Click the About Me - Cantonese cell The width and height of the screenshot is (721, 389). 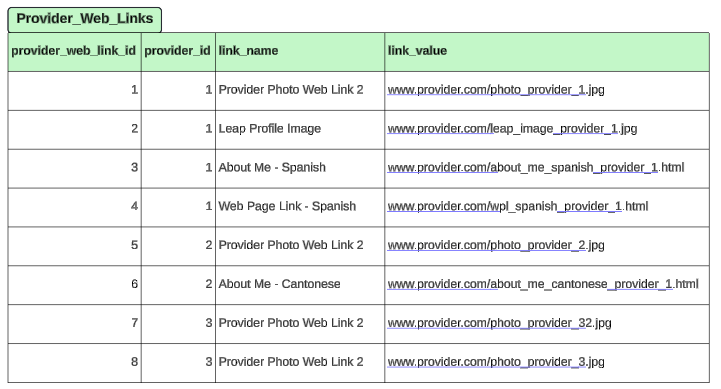pyautogui.click(x=300, y=285)
